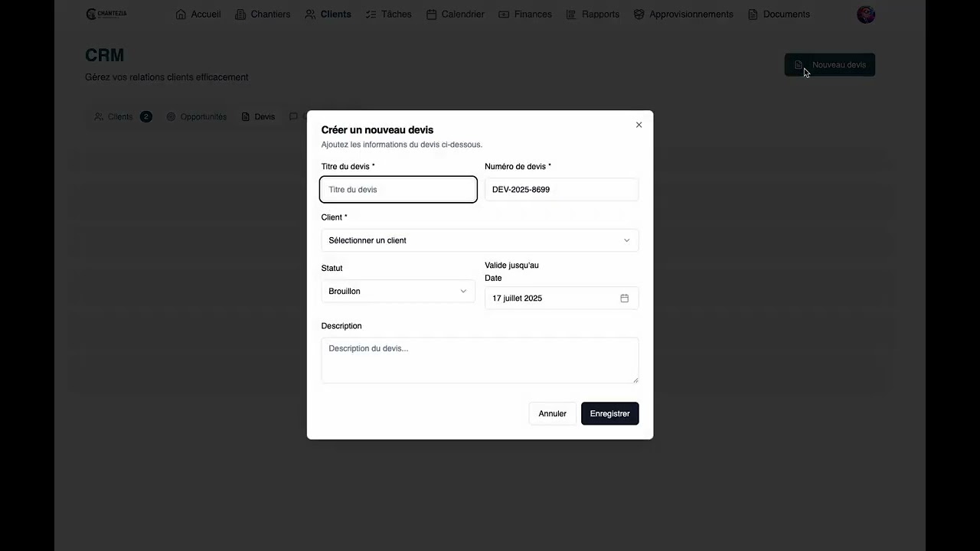Click the calendar icon in the date field
Image resolution: width=980 pixels, height=551 pixels.
tap(624, 298)
